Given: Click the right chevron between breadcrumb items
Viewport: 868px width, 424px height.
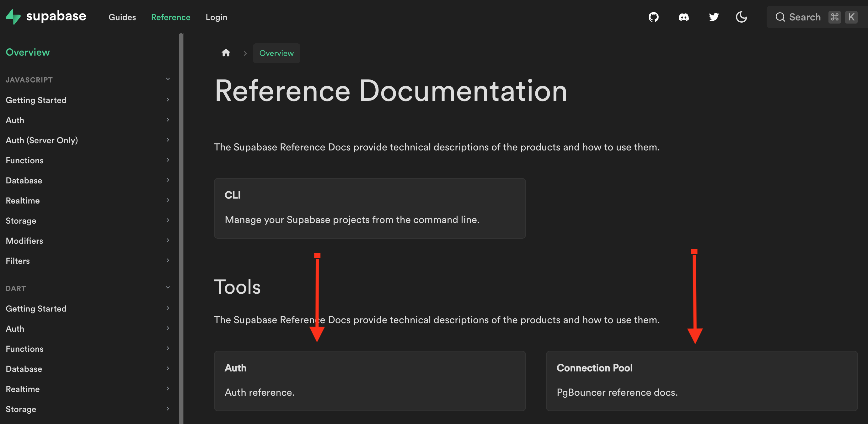Looking at the screenshot, I should tap(245, 53).
